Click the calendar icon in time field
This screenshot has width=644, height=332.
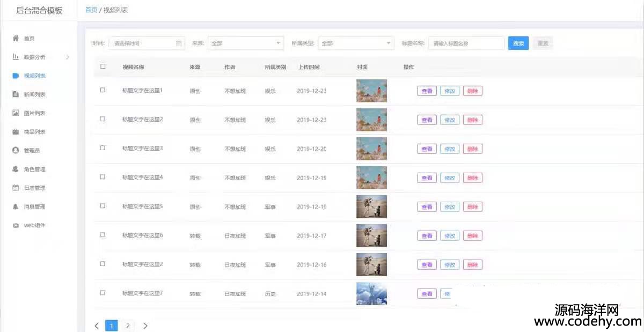click(x=179, y=43)
